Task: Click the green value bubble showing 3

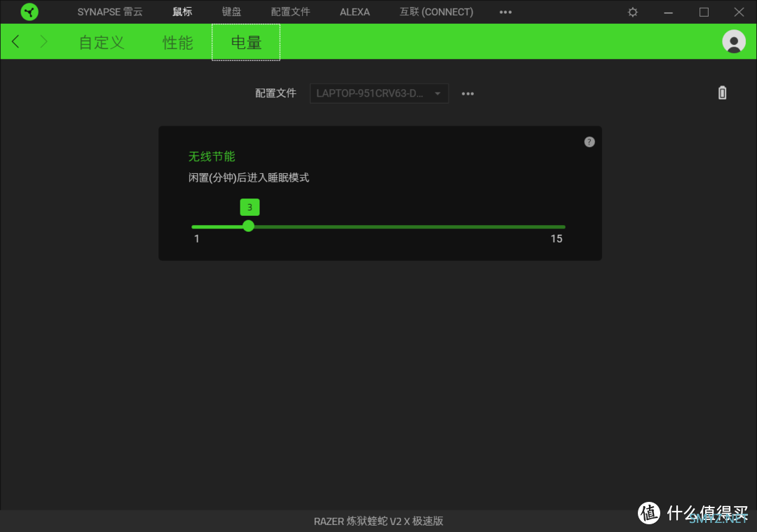Action: 250,207
